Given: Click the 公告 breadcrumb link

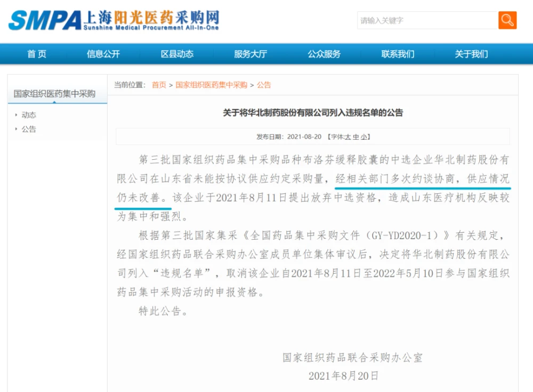Looking at the screenshot, I should coord(264,85).
